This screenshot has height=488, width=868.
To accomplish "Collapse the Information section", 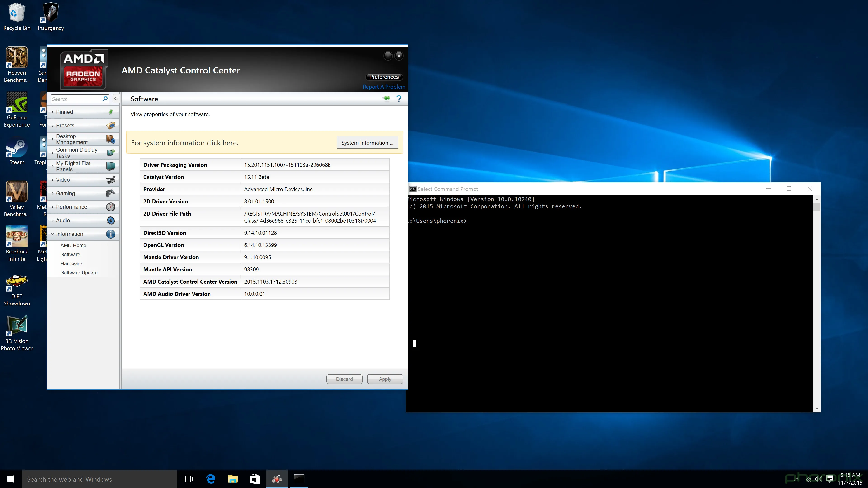I will [x=69, y=234].
